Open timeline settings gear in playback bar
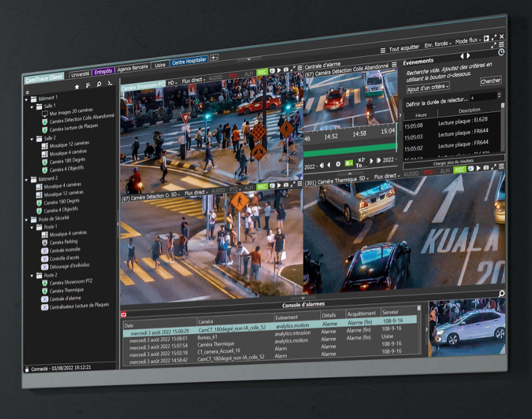Viewport: 532px width, 419px height. point(338,164)
